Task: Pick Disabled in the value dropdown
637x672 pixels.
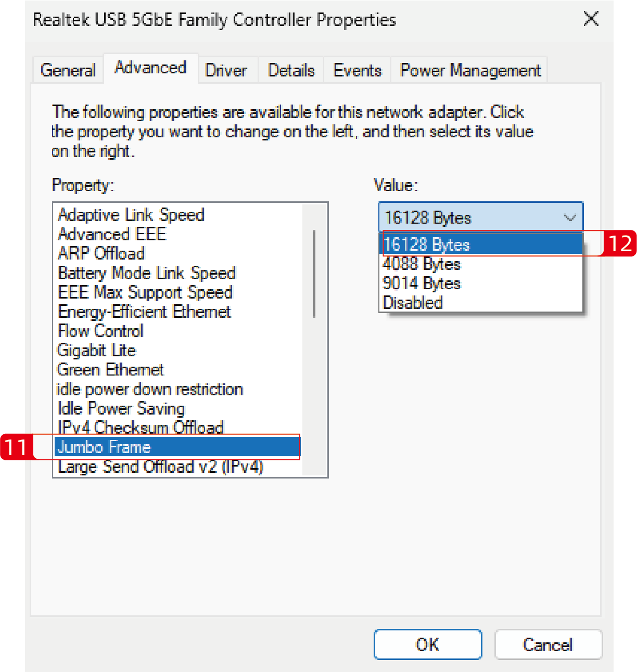Action: [413, 303]
